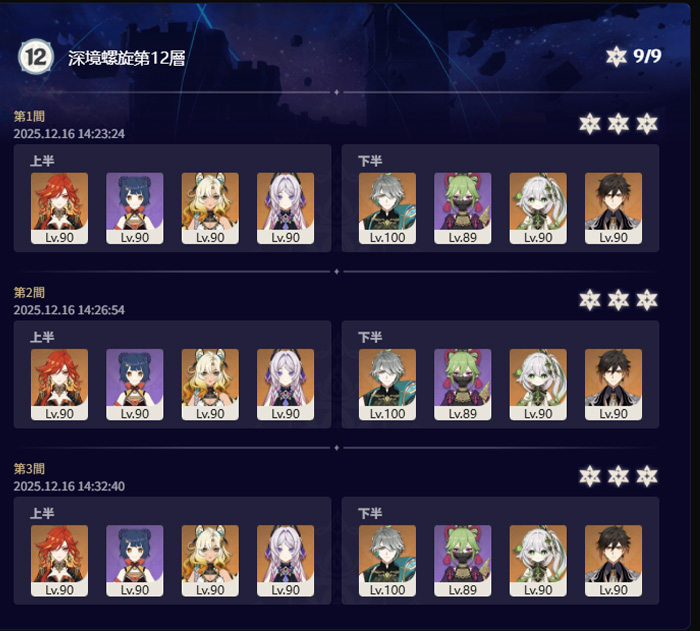Select blue-haired character in chamber 1 first half
Image resolution: width=700 pixels, height=631 pixels.
[x=135, y=209]
